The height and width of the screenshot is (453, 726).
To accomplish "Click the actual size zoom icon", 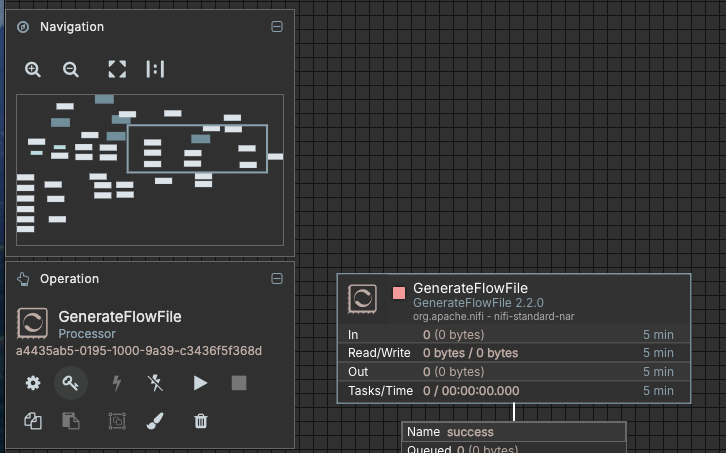I will point(155,69).
